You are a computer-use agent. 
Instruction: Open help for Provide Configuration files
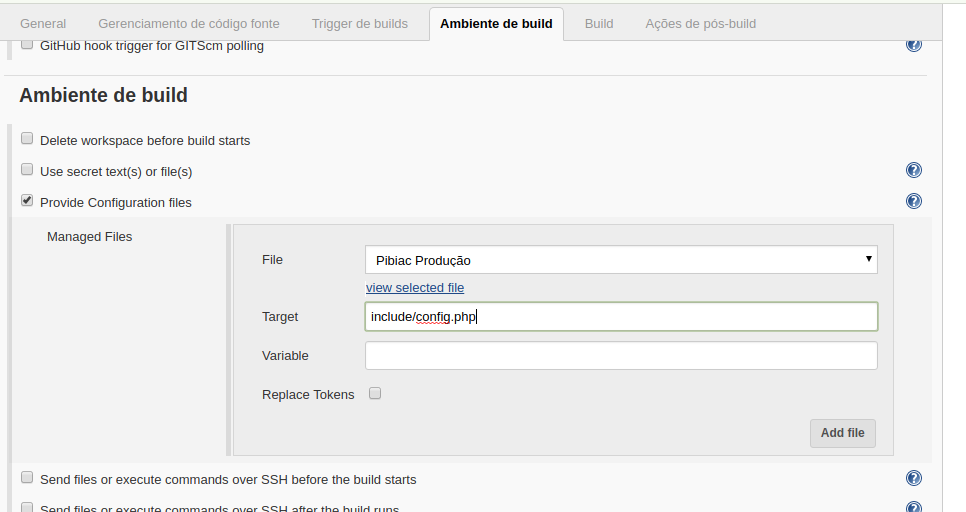click(x=914, y=201)
